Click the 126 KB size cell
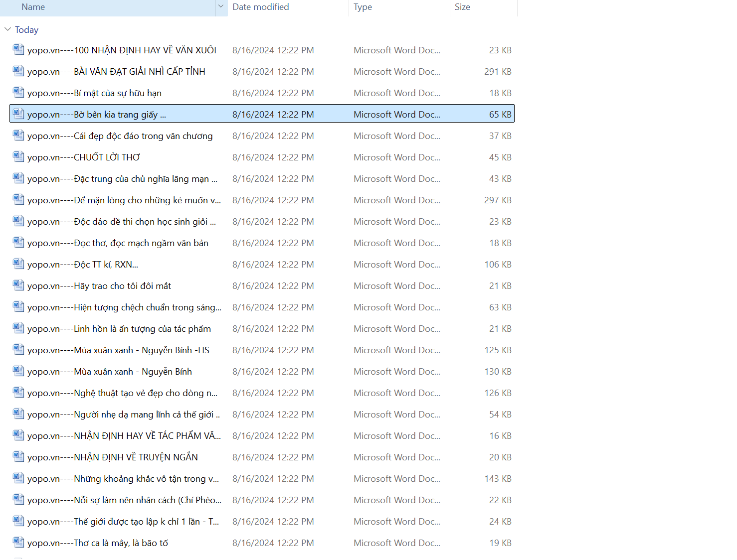The width and height of the screenshot is (737, 560). point(498,393)
